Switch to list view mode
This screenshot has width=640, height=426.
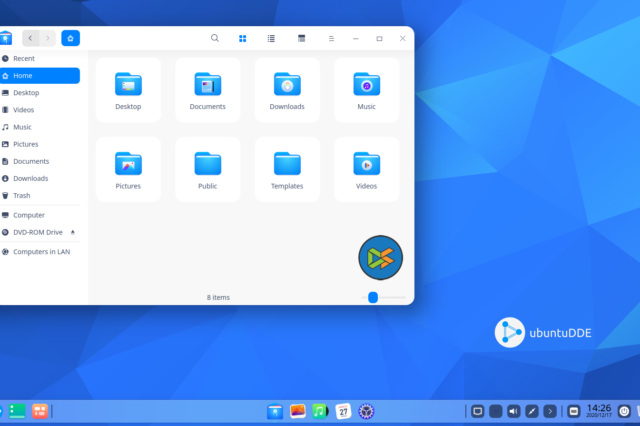pos(271,38)
